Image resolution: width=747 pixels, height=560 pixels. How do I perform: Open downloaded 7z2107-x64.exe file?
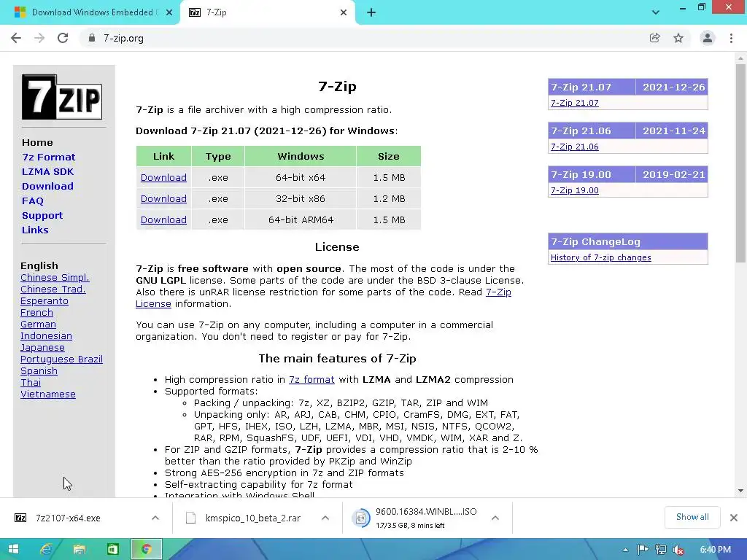click(x=68, y=518)
